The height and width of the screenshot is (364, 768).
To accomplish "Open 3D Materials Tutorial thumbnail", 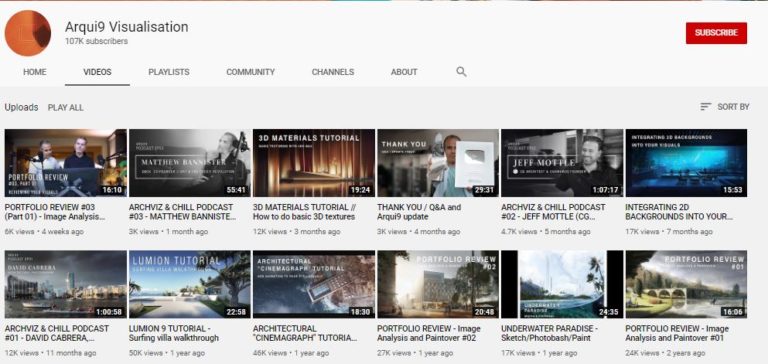I will pos(314,163).
